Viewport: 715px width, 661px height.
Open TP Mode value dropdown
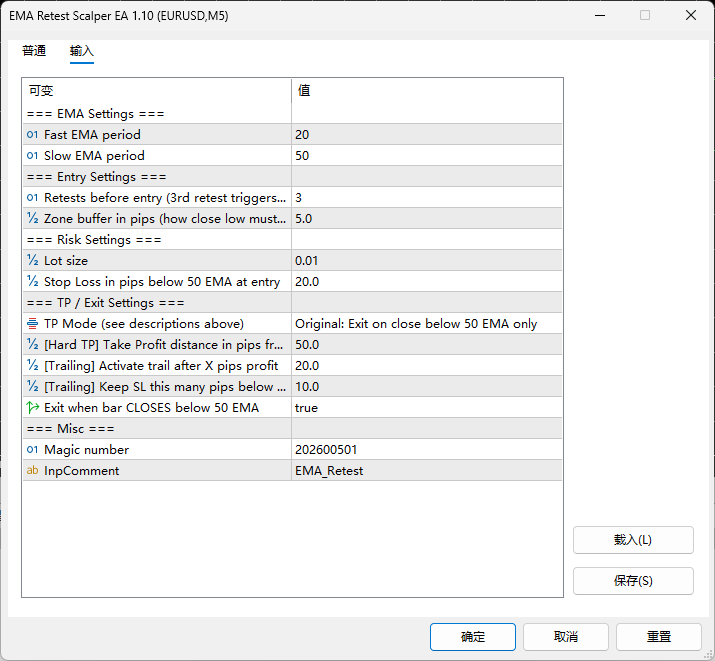click(426, 324)
